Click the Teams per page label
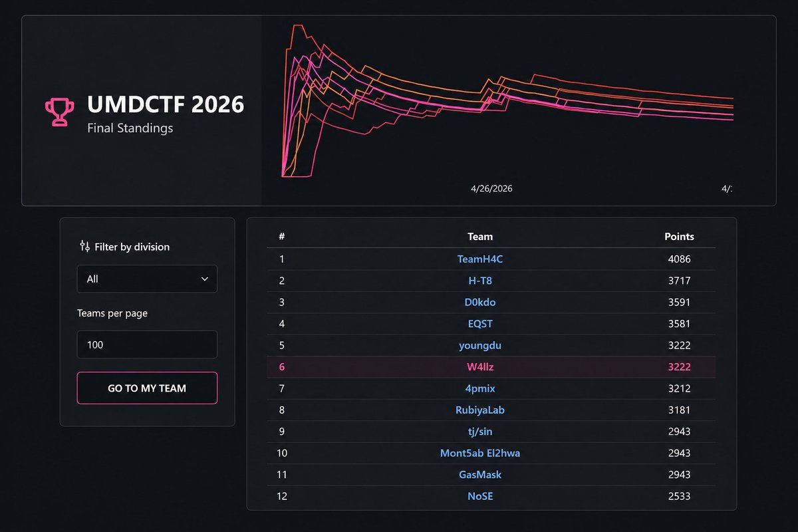The height and width of the screenshot is (532, 798). point(112,313)
